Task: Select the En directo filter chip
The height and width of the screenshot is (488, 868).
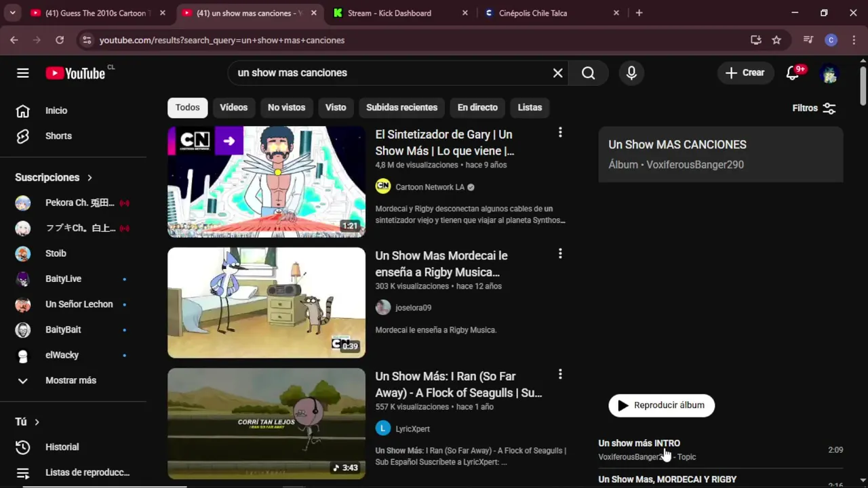Action: [477, 107]
